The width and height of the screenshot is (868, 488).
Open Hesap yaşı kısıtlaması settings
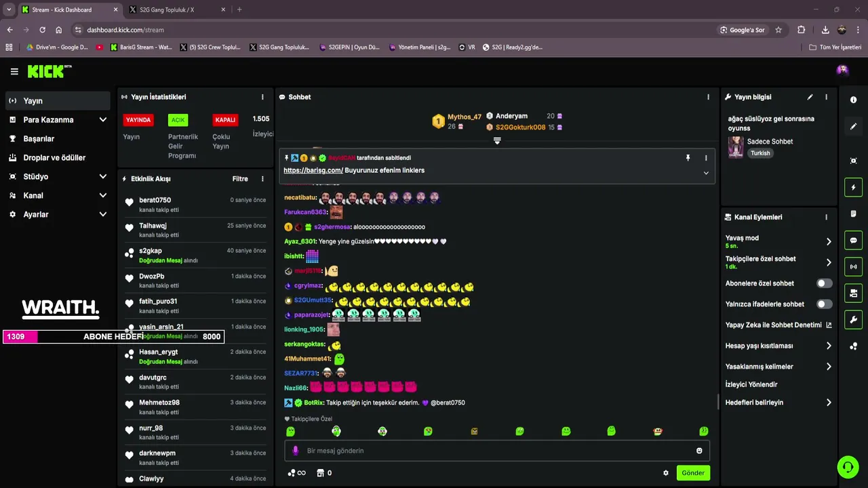778,346
